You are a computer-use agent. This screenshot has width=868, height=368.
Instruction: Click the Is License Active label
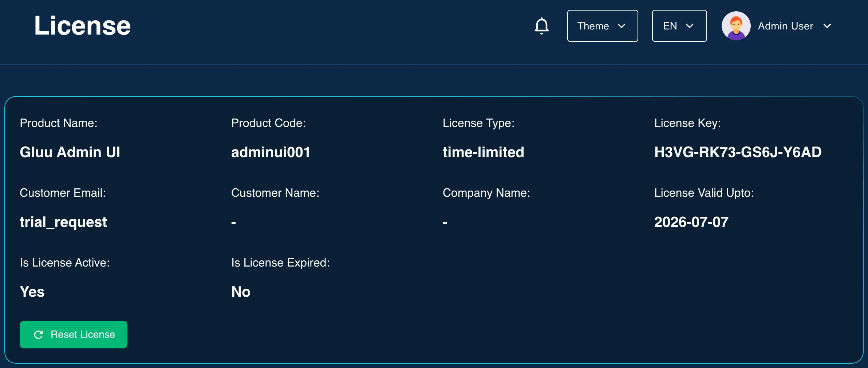(x=65, y=263)
